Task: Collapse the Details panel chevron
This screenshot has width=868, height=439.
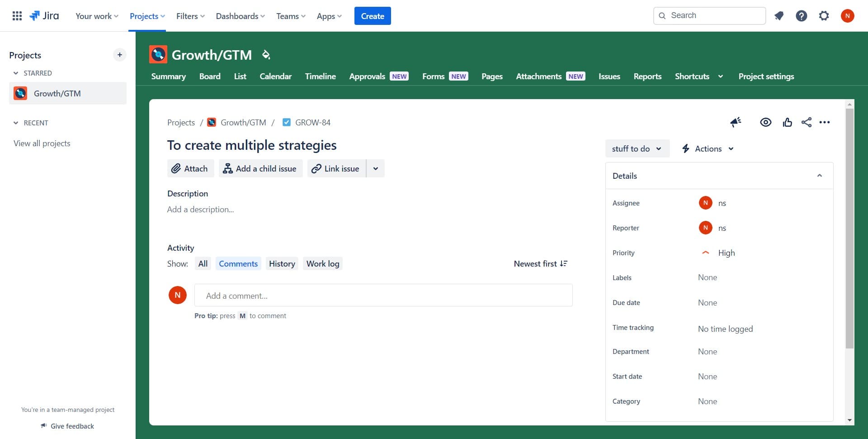Action: [820, 176]
